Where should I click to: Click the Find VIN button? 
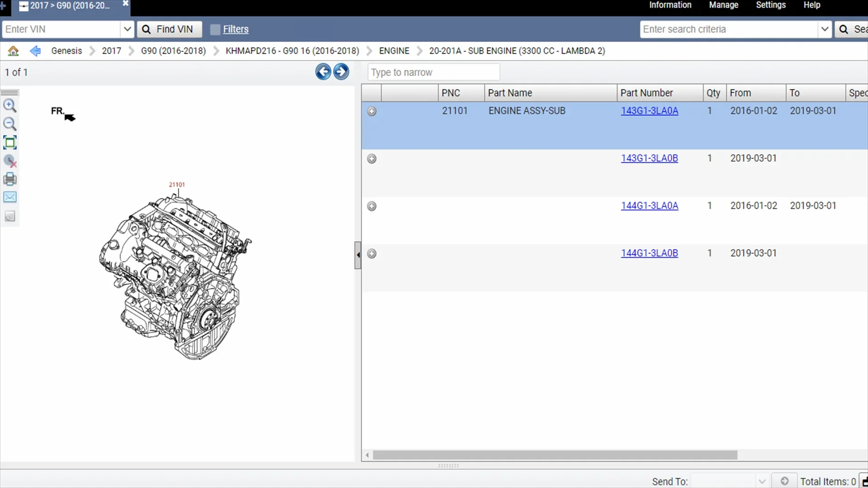tap(170, 29)
